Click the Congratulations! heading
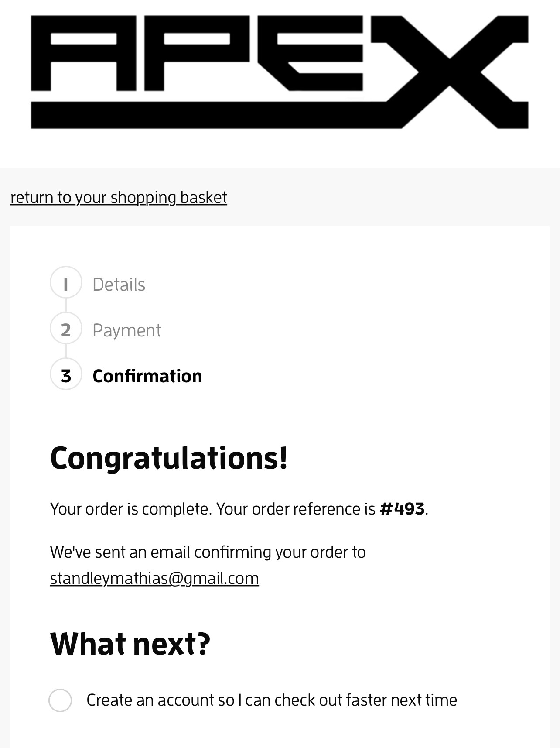This screenshot has height=748, width=560. point(169,458)
